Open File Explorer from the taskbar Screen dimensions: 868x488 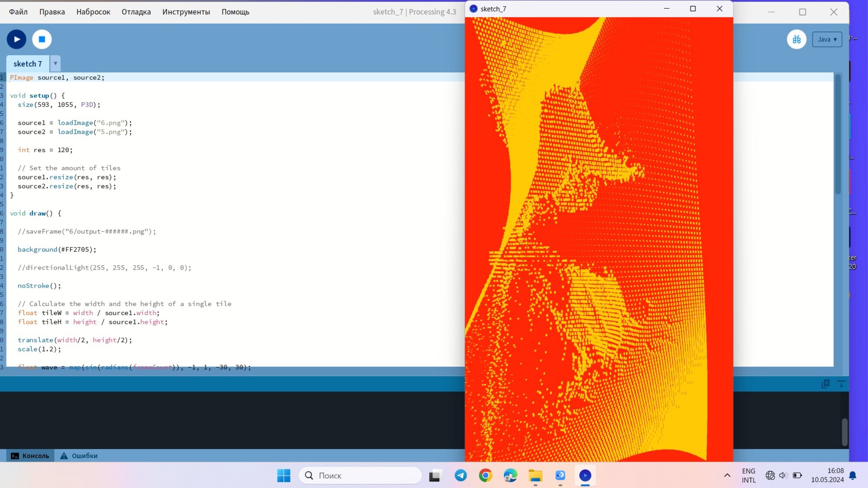click(535, 475)
